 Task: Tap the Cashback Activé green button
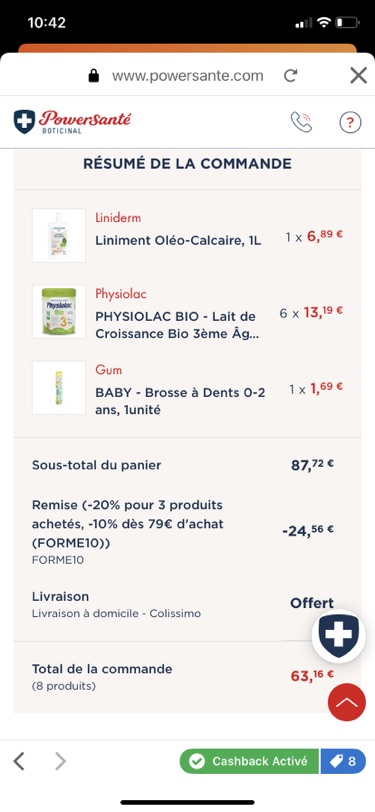coord(249,761)
